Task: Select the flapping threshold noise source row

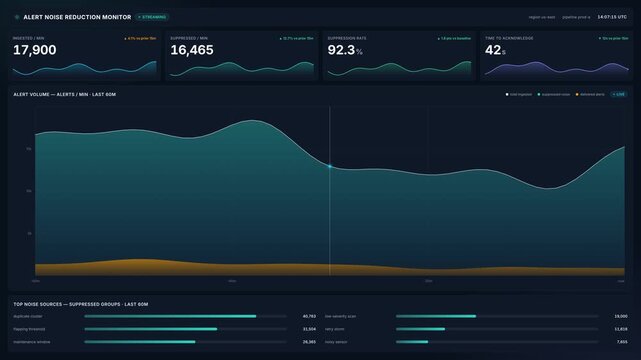Action: coord(164,329)
